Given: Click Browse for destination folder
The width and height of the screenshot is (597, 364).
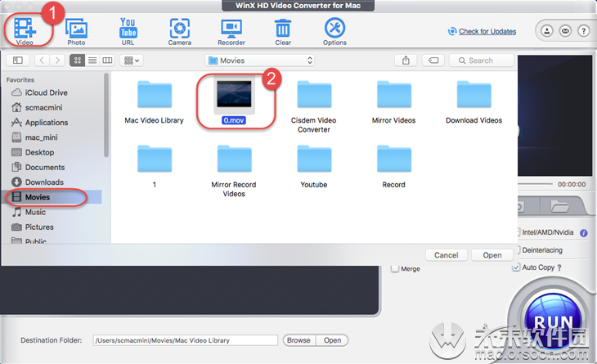Looking at the screenshot, I should click(x=298, y=340).
